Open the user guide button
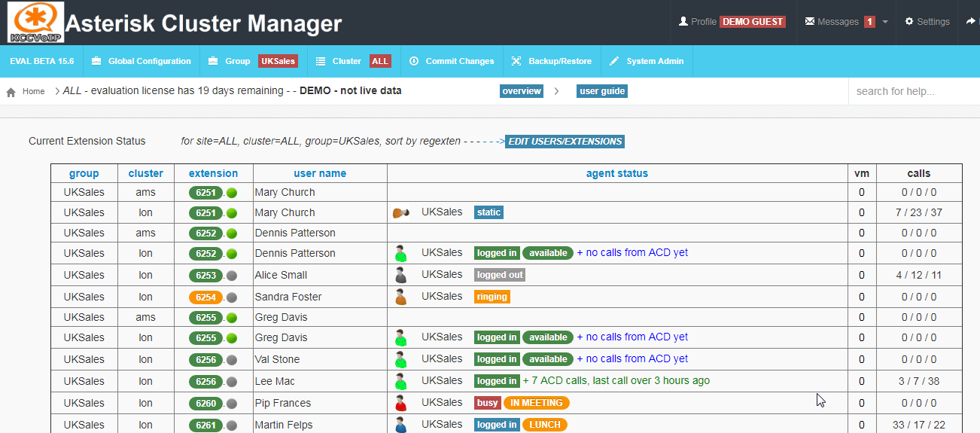980x433 pixels. tap(602, 91)
